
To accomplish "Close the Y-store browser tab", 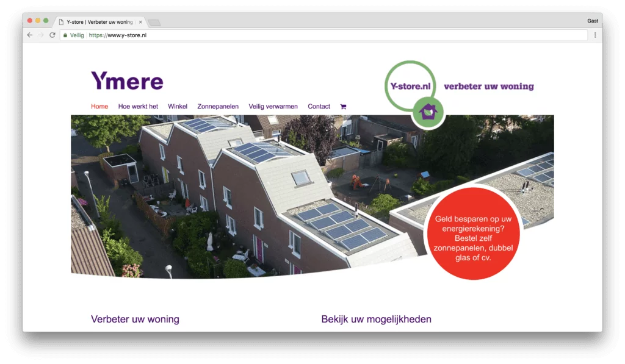I will (x=140, y=22).
